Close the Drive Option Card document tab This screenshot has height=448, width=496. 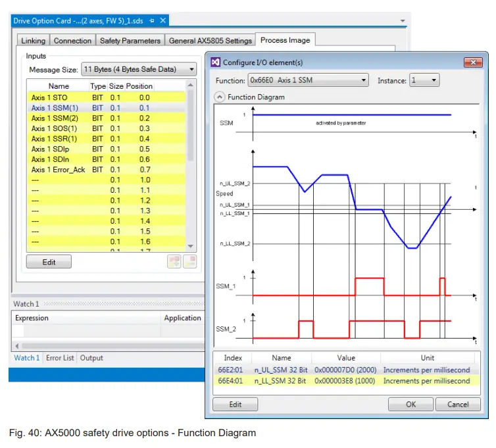tap(163, 20)
